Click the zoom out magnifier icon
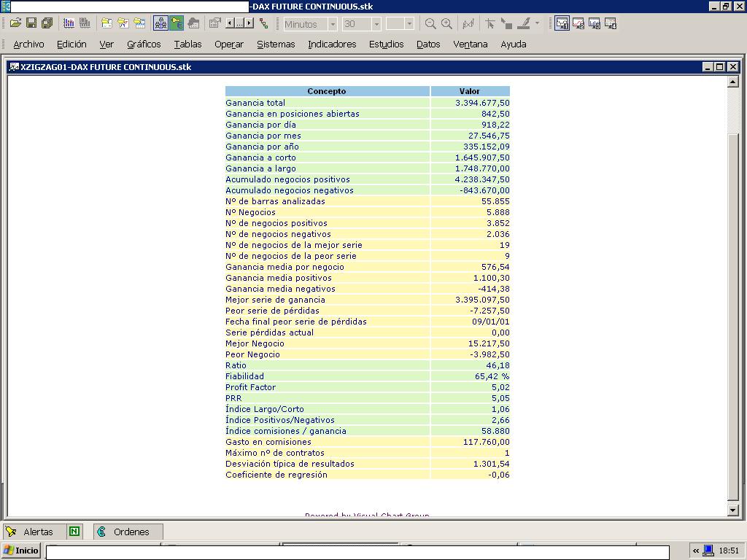This screenshot has height=560, width=747. [x=430, y=23]
